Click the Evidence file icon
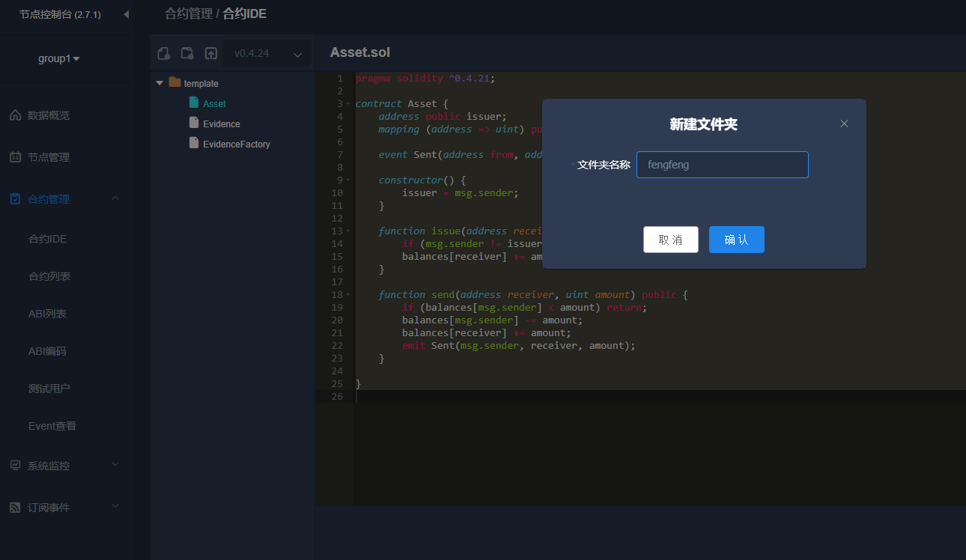Image resolution: width=966 pixels, height=560 pixels. click(194, 123)
